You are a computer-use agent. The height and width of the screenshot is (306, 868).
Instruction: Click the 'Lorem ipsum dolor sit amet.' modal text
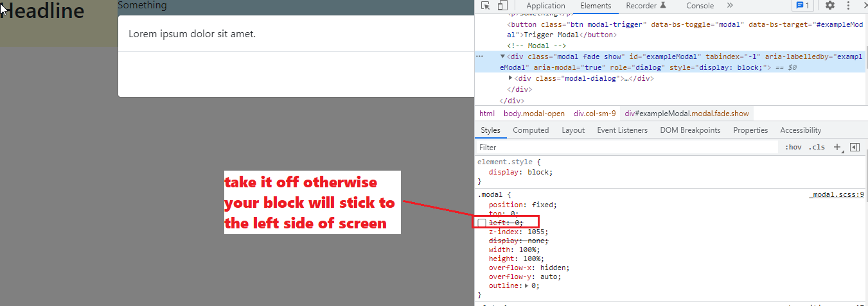tap(192, 33)
